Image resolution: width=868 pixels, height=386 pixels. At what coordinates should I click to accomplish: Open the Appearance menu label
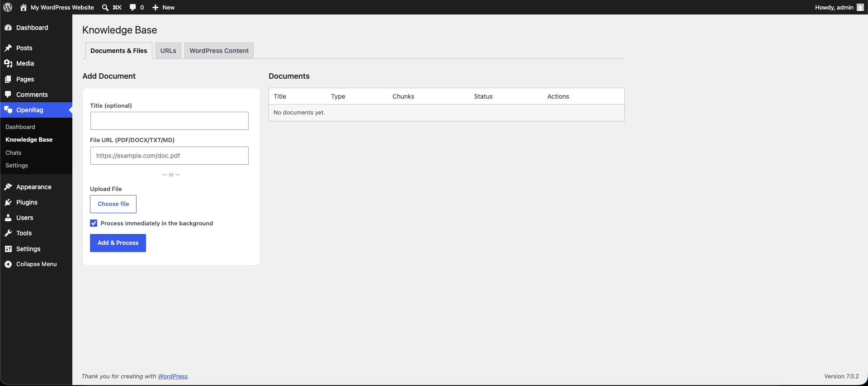coord(34,187)
